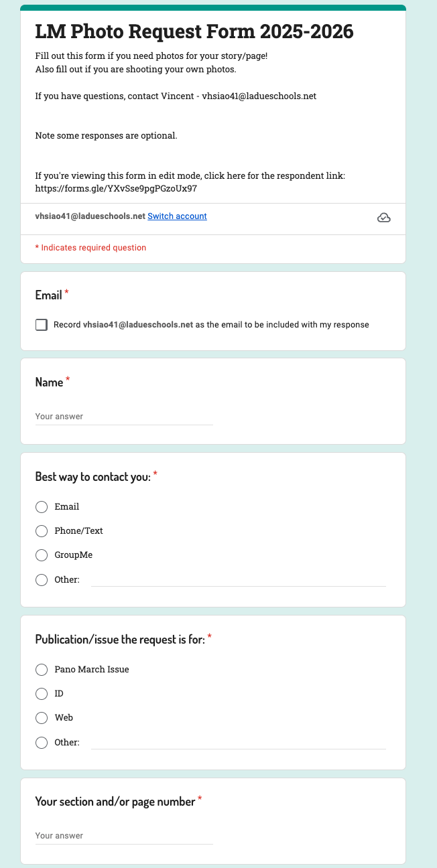Select Email as contact method
437x868 pixels.
(42, 507)
